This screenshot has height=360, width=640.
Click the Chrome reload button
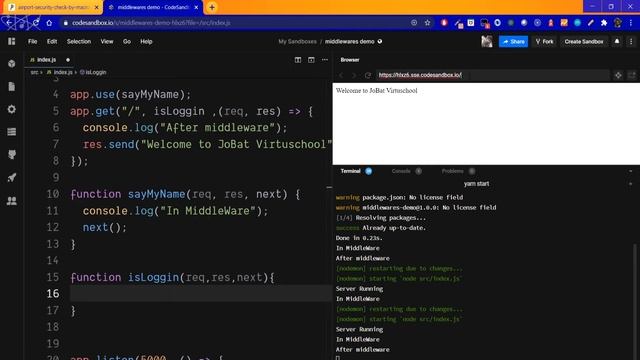pyautogui.click(x=36, y=23)
